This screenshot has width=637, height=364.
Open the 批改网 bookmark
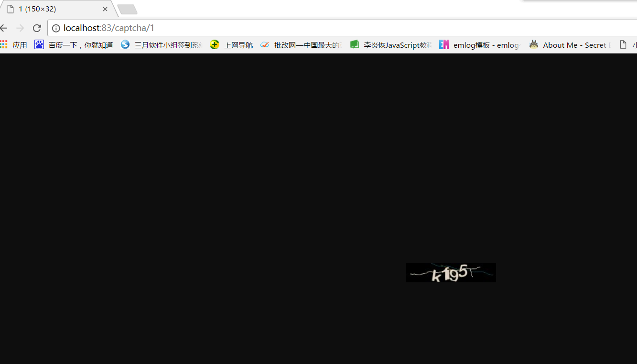[307, 45]
